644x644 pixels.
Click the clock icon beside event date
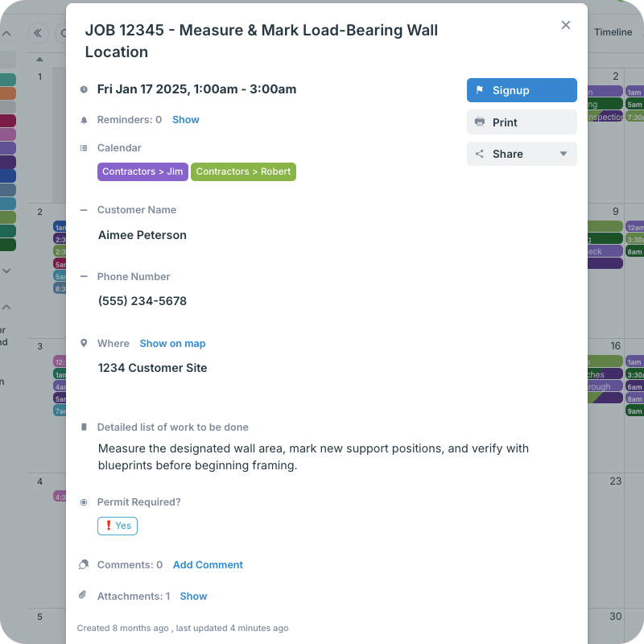click(x=84, y=89)
